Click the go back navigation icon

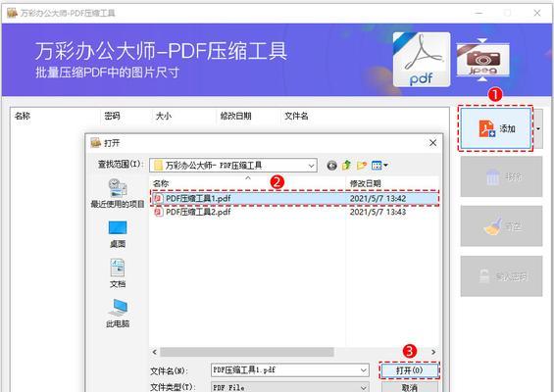coord(331,166)
